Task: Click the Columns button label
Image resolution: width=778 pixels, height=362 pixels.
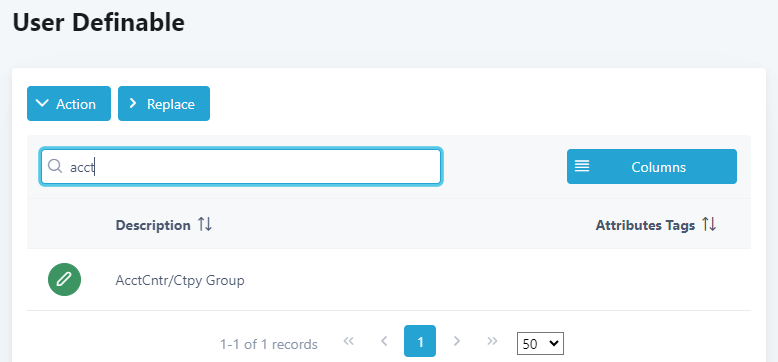Action: point(658,167)
